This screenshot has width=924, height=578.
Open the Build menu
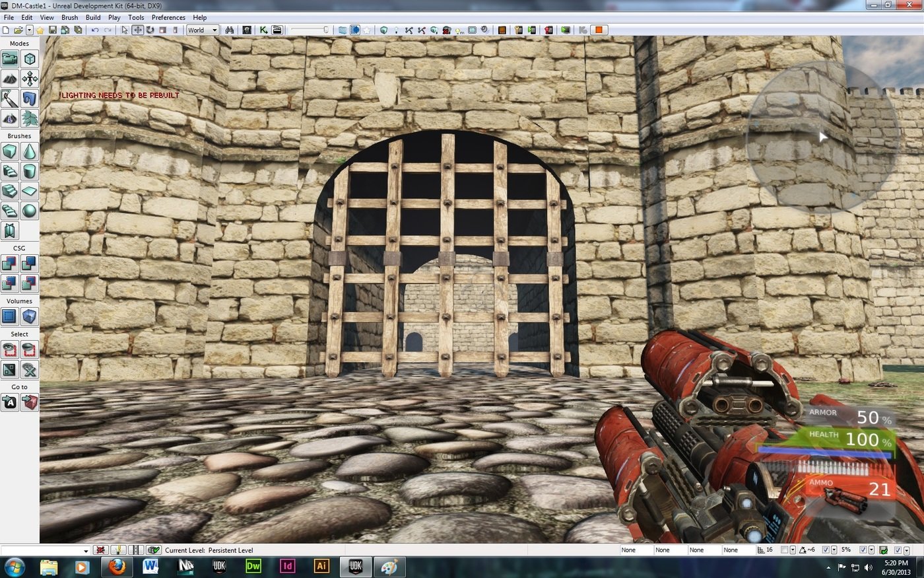(x=93, y=17)
